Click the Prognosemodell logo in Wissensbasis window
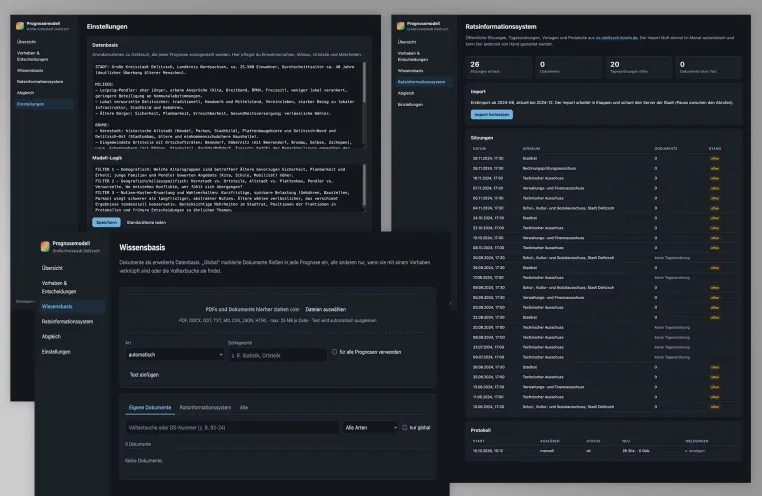The image size is (762, 496). pos(45,246)
